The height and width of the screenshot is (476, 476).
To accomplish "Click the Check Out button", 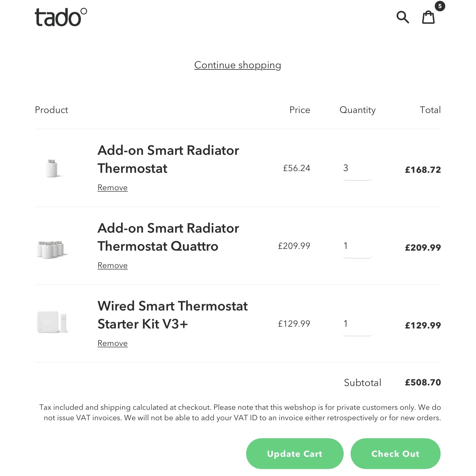I will coord(395,454).
